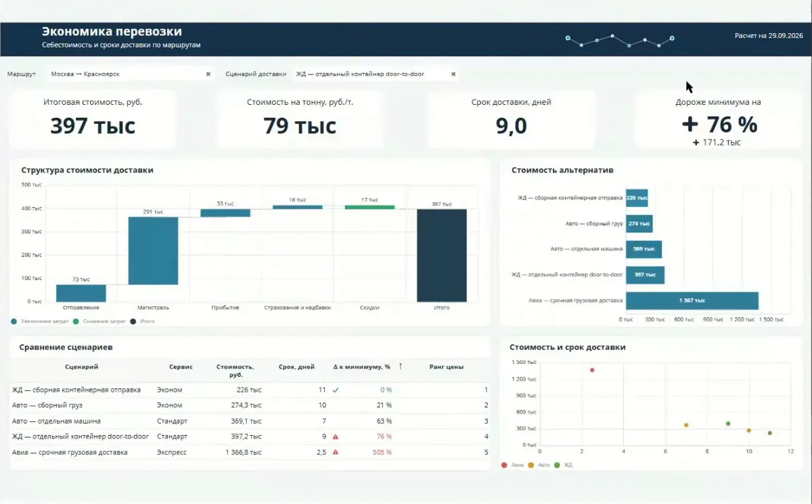Select the Отправление bar in the waterfall chart
Viewport: 812px width, 504px height.
pos(81,293)
